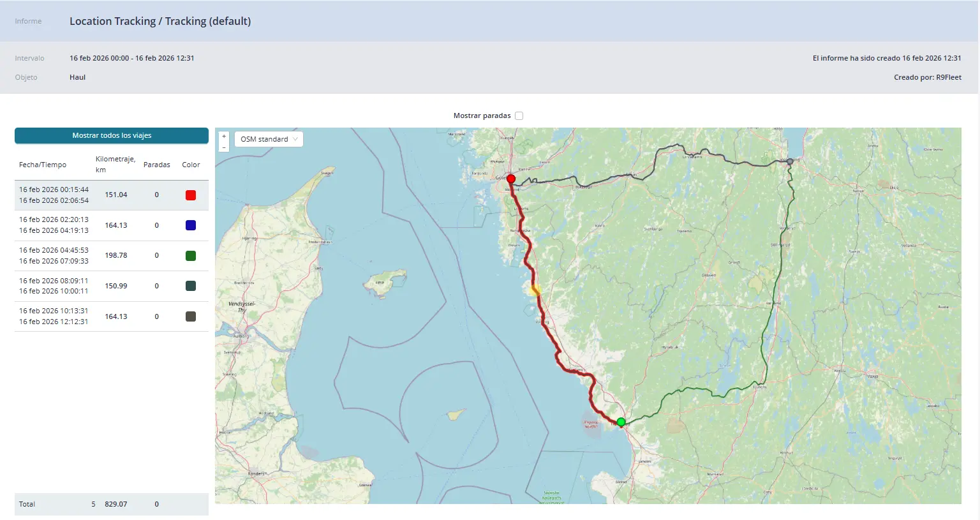Enable the Mostrar paradas checkbox
Screen dimensions: 980x520
519,115
